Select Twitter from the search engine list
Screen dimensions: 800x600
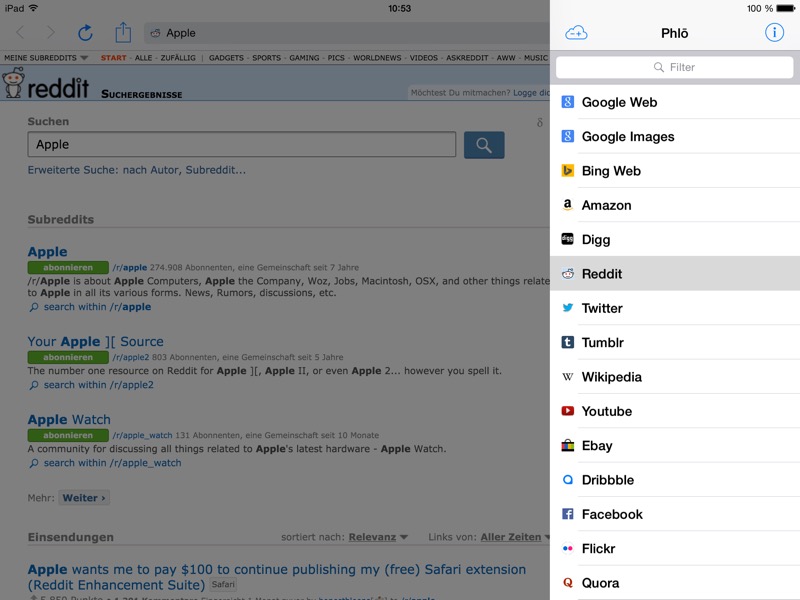pos(602,308)
